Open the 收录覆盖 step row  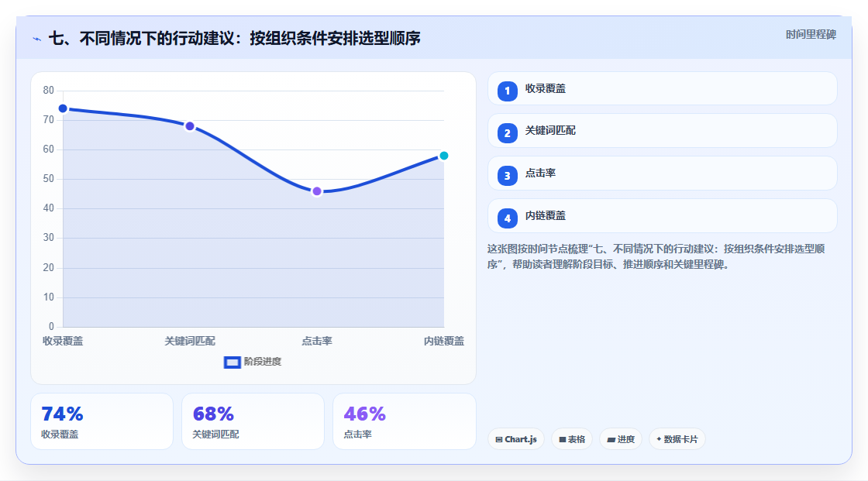[x=662, y=88]
